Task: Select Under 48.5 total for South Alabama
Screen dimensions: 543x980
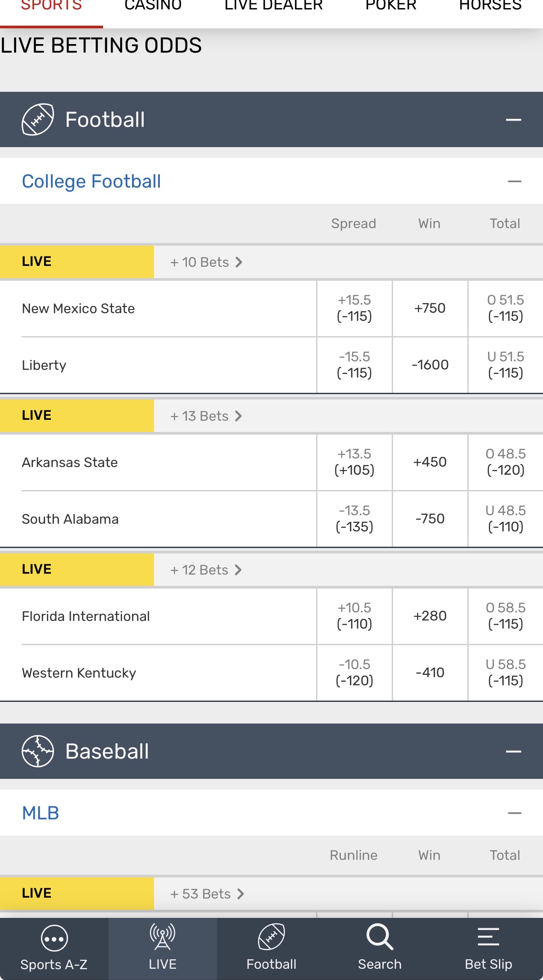Action: [x=506, y=519]
